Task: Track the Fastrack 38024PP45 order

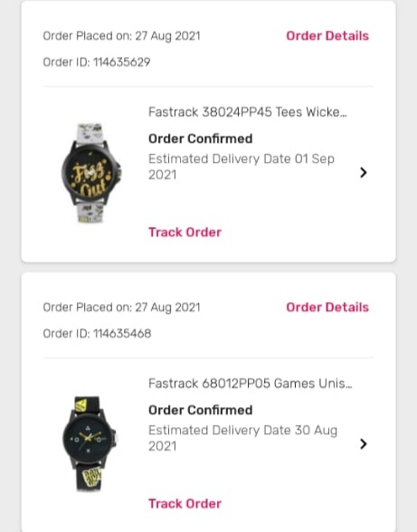Action: [185, 232]
